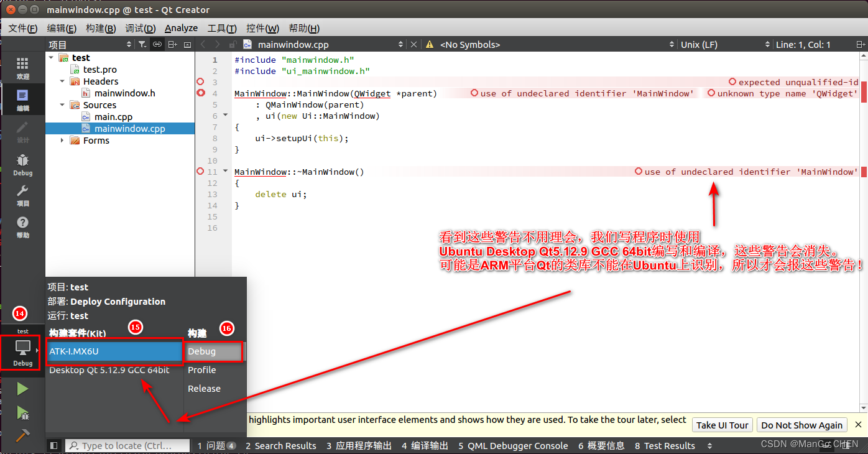Open the Help (帮助) mode
This screenshot has width=868, height=454.
(x=22, y=227)
